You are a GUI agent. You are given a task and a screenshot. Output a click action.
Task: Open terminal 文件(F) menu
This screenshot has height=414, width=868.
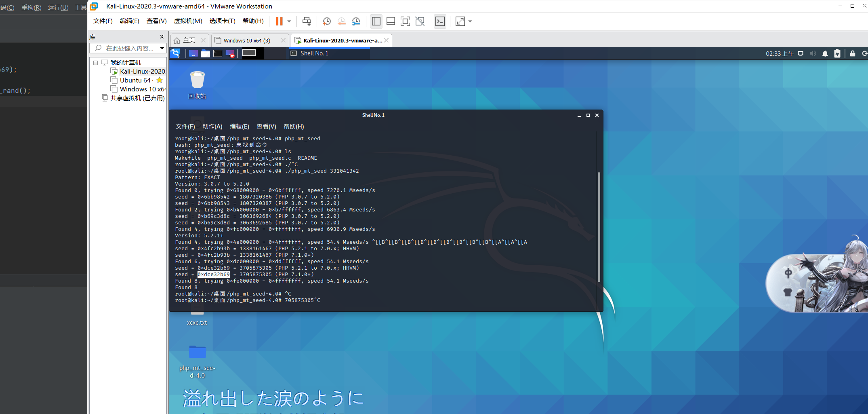tap(185, 127)
